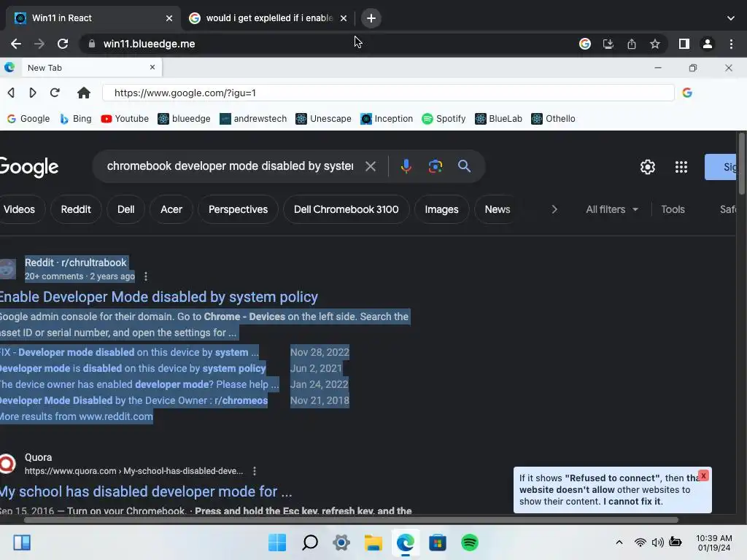Filter results by Dell
Screen dimensions: 747x560
(x=125, y=209)
